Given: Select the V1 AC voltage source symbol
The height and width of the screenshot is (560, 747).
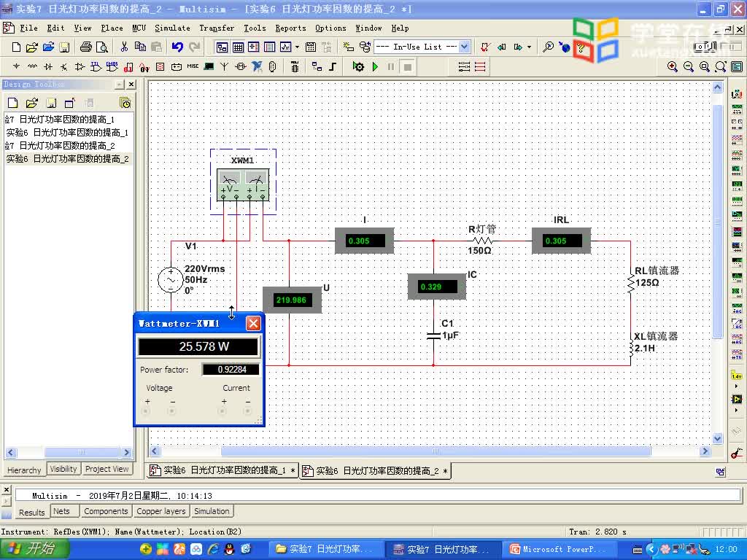Looking at the screenshot, I should [171, 279].
